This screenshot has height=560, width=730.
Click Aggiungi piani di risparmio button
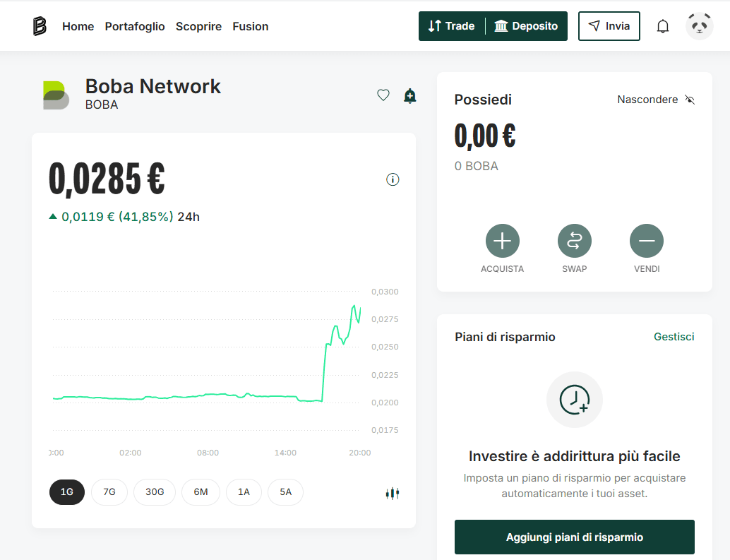(x=575, y=537)
